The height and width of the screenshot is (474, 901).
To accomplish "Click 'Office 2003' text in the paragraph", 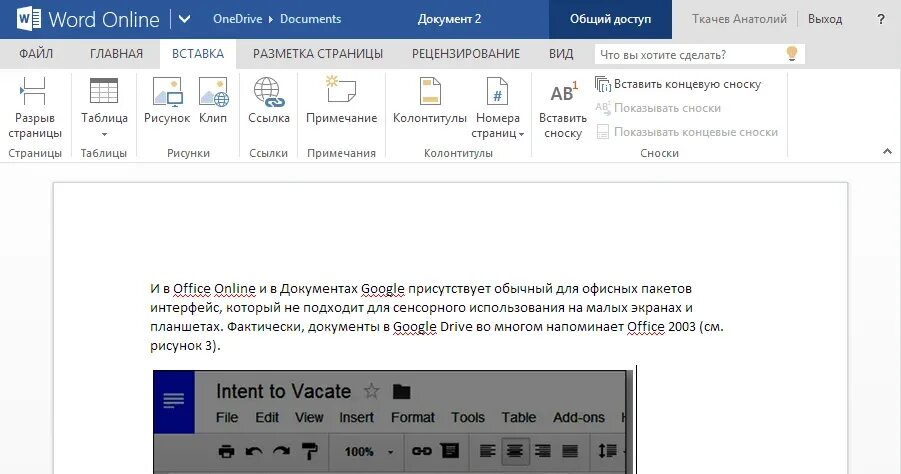I will click(661, 327).
